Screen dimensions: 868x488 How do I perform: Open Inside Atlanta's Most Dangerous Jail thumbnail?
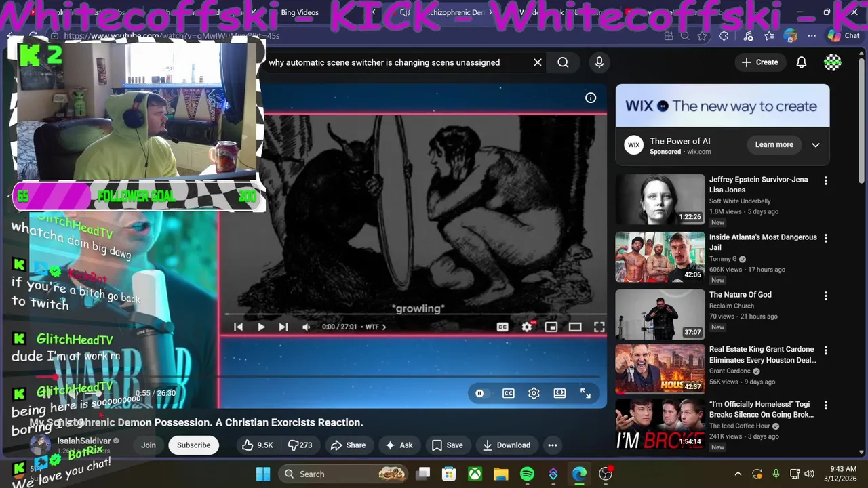[x=660, y=257]
